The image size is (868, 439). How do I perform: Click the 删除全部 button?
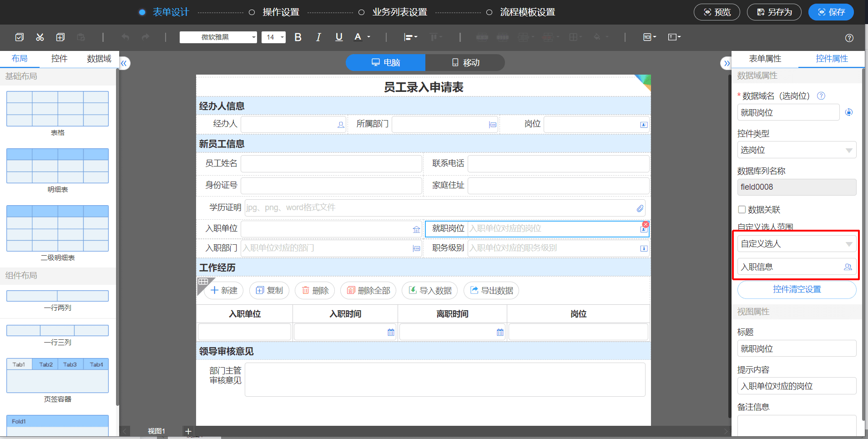(368, 291)
